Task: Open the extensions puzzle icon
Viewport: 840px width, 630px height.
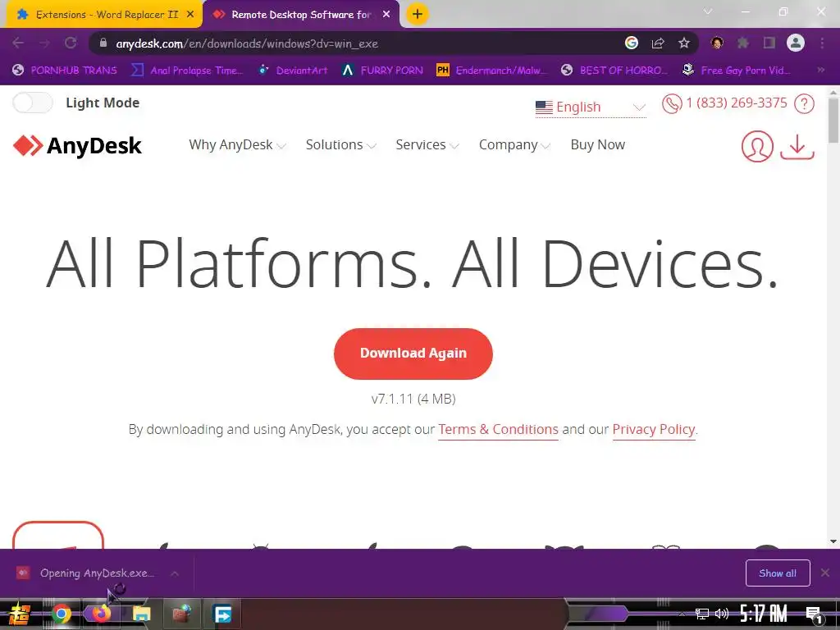Action: pos(743,43)
